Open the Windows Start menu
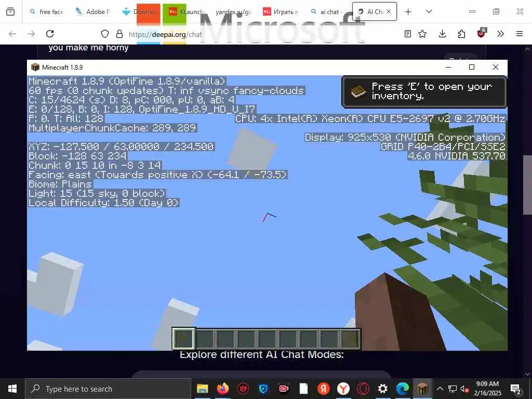The height and width of the screenshot is (399, 532). click(x=12, y=389)
